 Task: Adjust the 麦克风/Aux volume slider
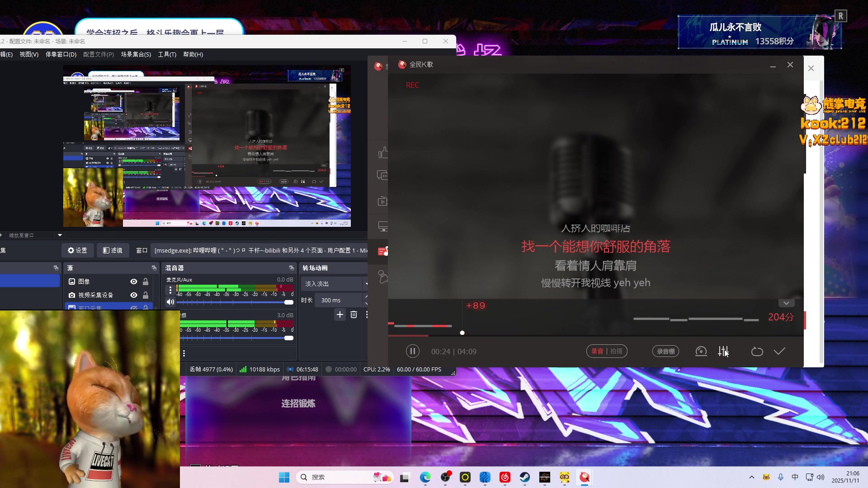tap(288, 302)
